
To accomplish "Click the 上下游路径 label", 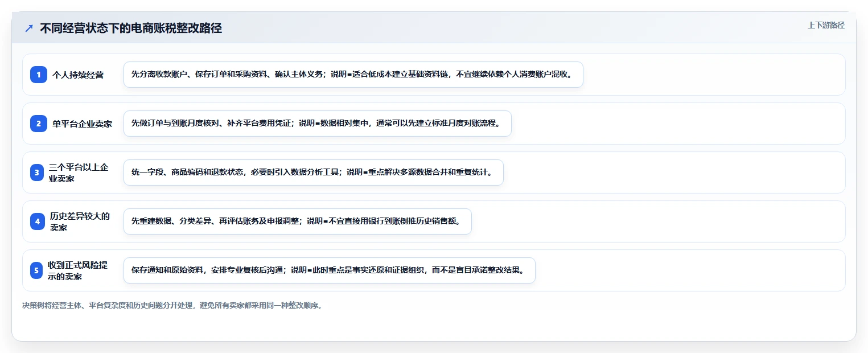I will point(826,25).
